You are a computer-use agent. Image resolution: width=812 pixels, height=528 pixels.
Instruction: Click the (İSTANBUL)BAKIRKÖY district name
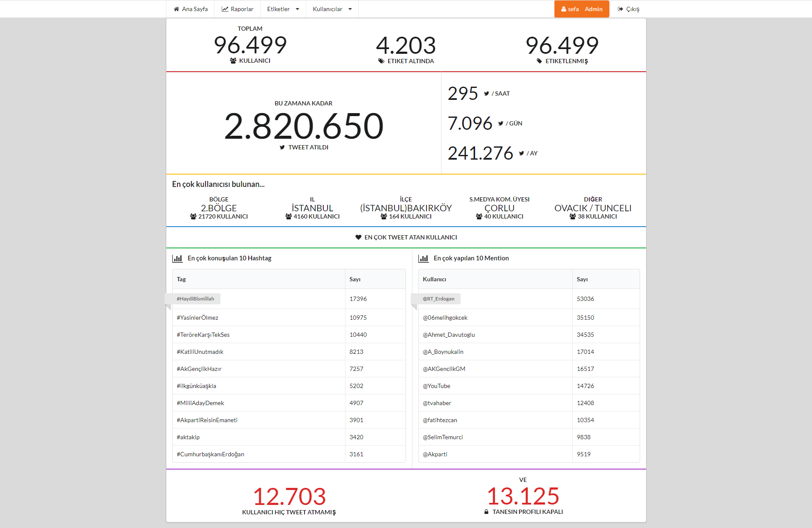406,208
